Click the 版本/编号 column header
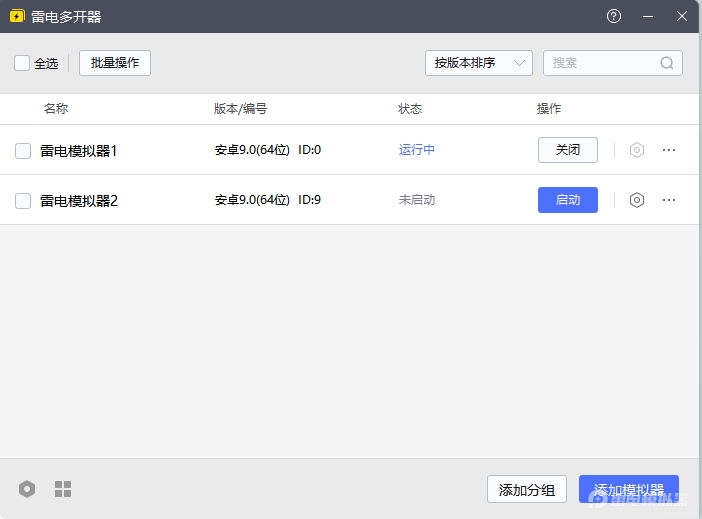Screen dimensions: 702x519 click(240, 109)
